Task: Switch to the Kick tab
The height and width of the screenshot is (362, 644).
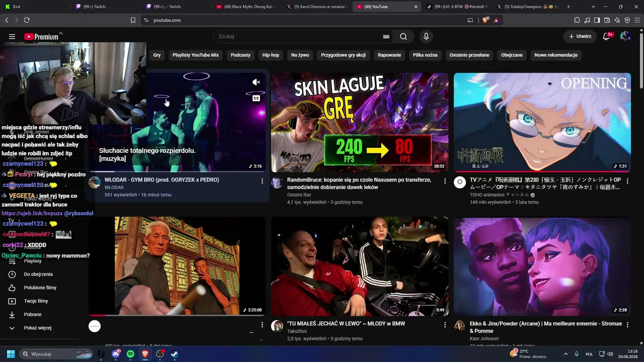Action: pos(35,7)
